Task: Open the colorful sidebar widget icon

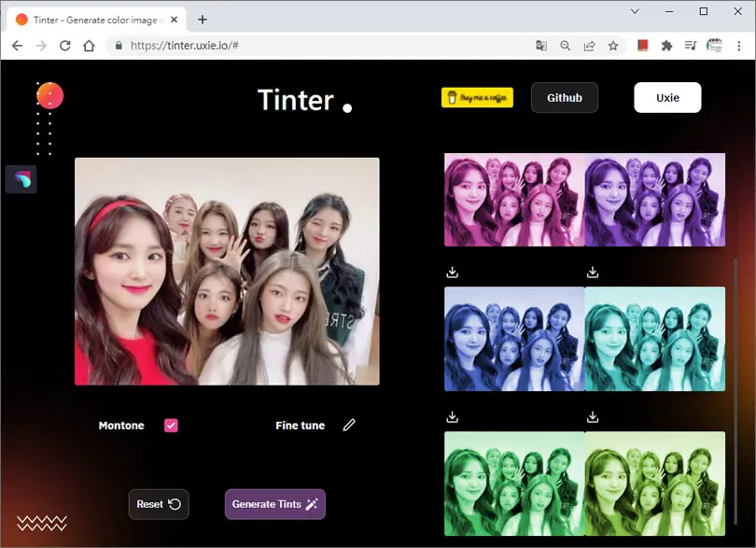Action: tap(21, 179)
